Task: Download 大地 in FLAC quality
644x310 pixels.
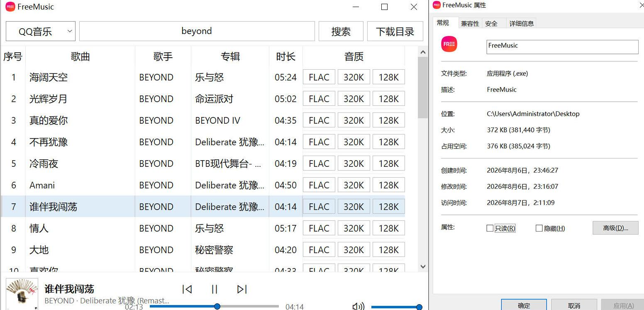Action: tap(319, 250)
